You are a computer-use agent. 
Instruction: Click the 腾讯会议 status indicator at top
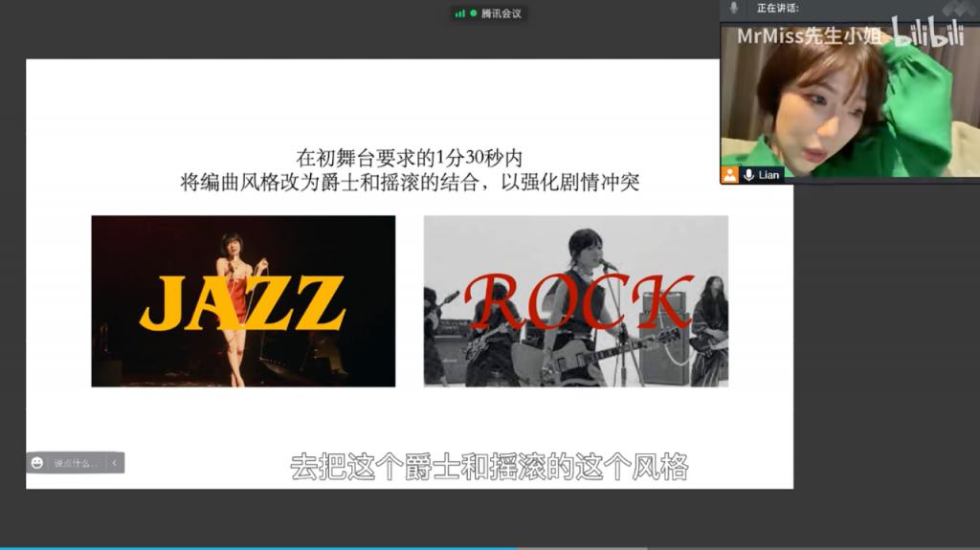click(x=489, y=13)
